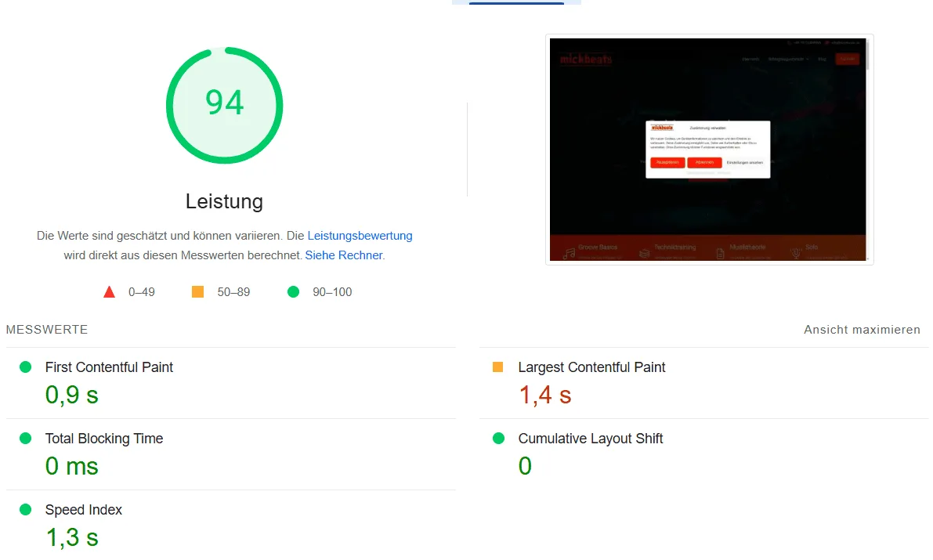
Task: Click the orange square 50–89 legend icon
Action: pyautogui.click(x=197, y=291)
